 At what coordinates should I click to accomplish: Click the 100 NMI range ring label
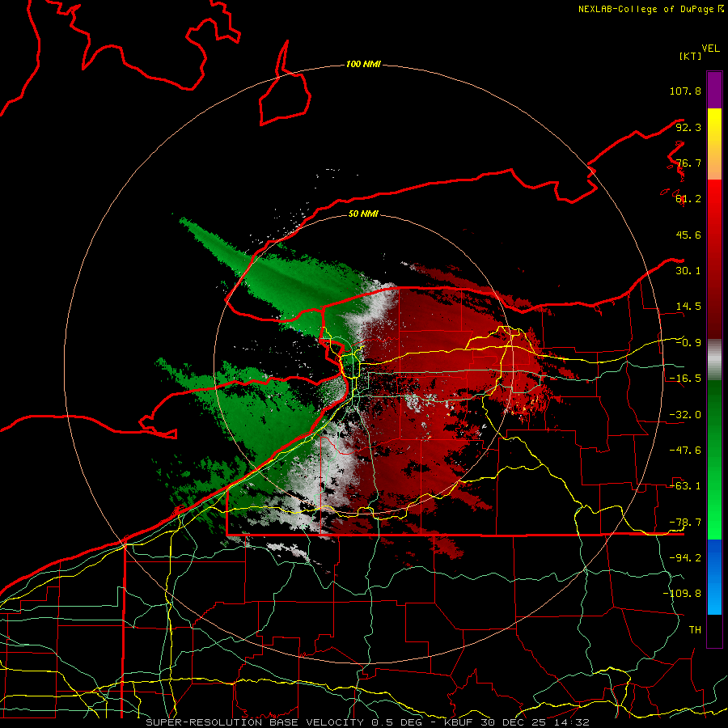click(363, 64)
